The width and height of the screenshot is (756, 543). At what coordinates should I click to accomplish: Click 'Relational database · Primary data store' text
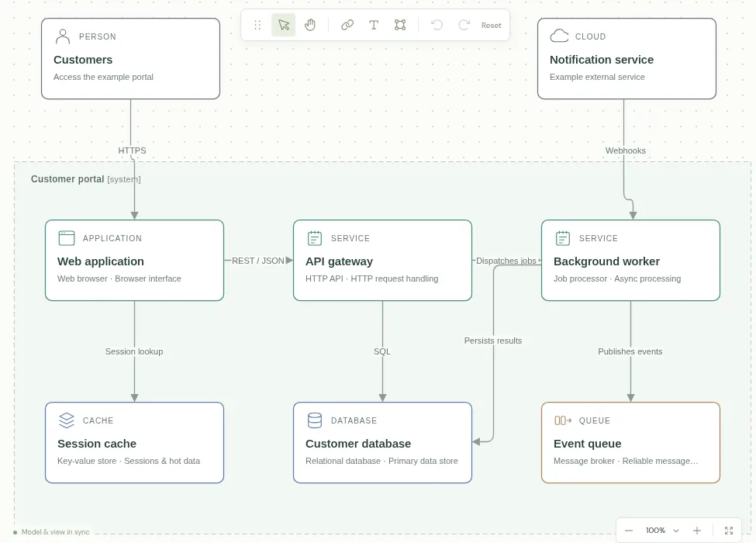click(381, 461)
